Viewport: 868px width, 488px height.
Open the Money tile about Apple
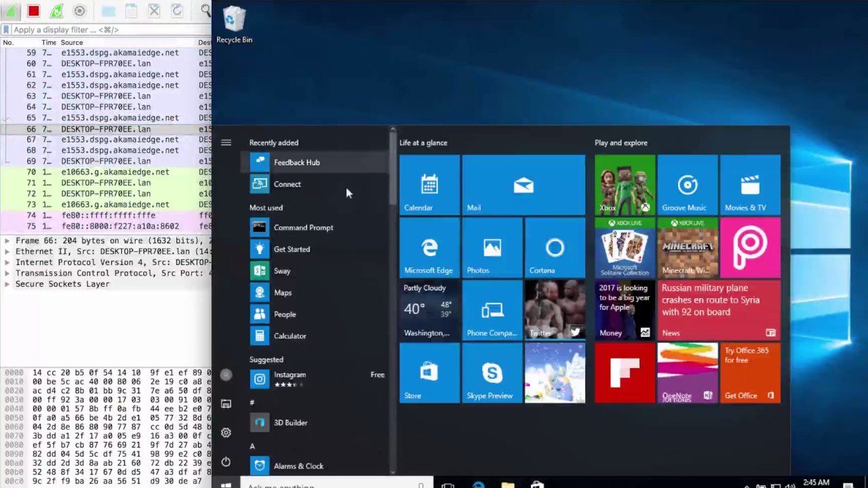click(x=625, y=310)
